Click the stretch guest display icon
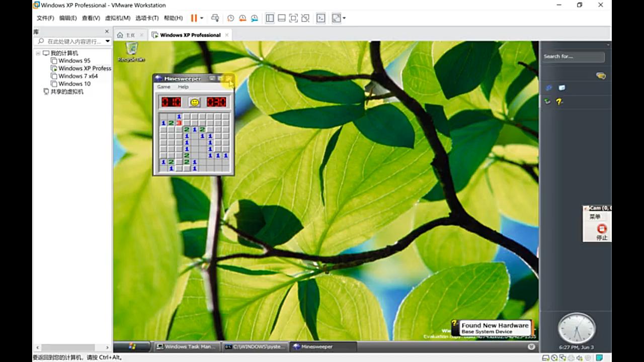 coord(336,18)
